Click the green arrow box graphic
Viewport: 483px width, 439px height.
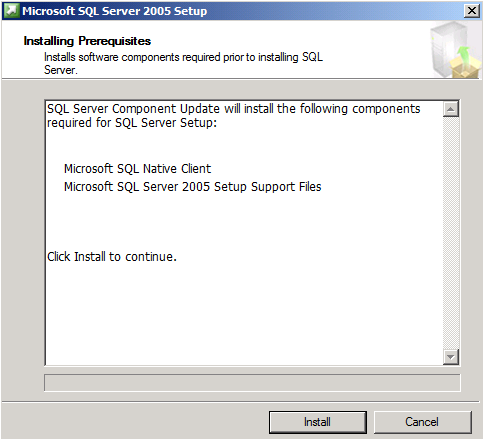click(x=465, y=63)
